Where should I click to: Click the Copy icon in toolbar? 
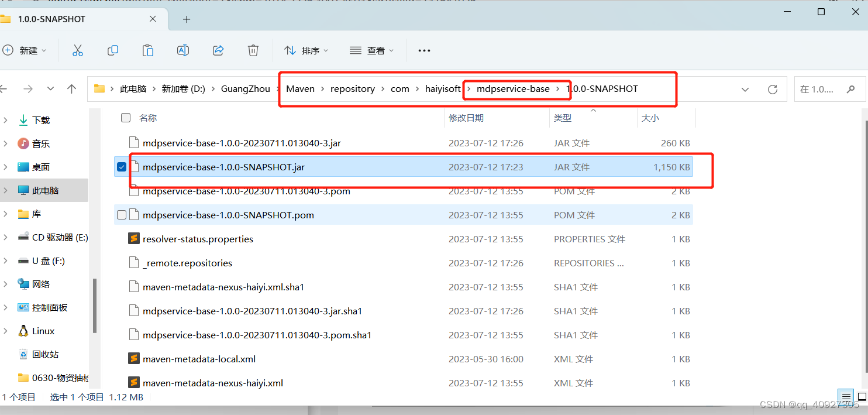(x=113, y=50)
